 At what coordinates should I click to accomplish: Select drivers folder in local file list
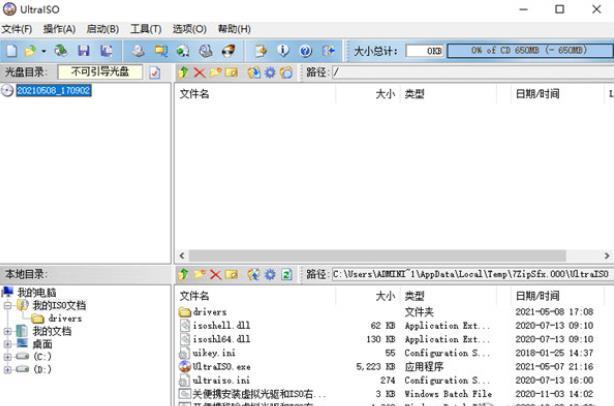click(x=210, y=312)
